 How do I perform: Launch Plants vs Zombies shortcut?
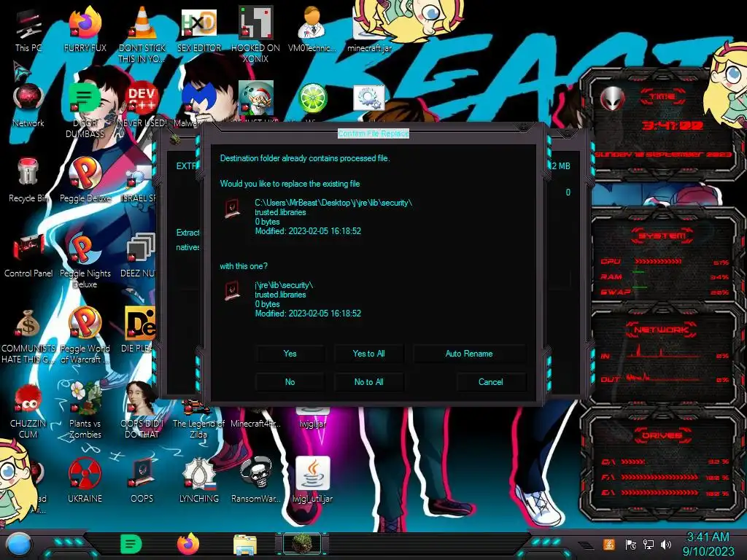point(85,411)
